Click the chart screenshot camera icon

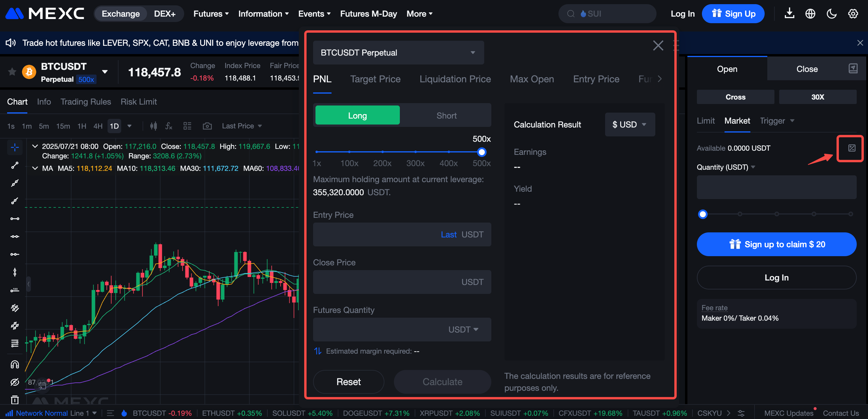[207, 126]
